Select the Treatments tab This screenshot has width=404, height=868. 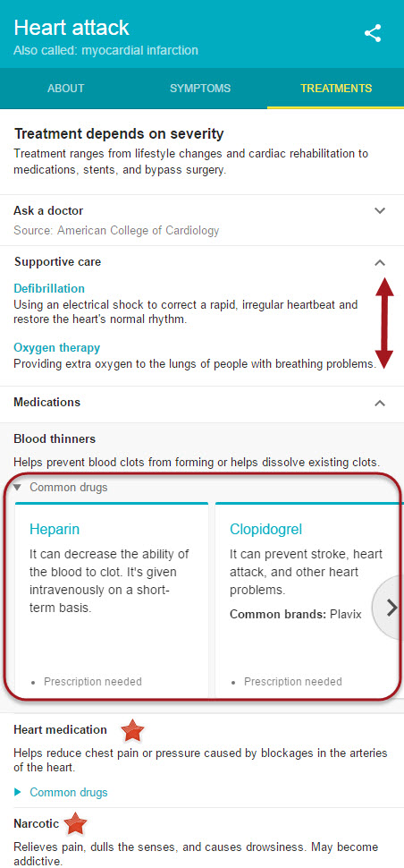pyautogui.click(x=336, y=88)
